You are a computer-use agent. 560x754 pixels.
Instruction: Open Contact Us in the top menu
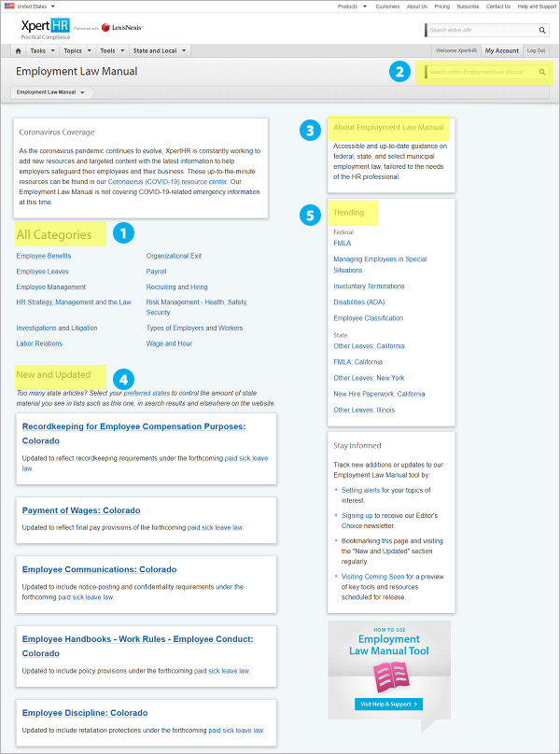tap(498, 7)
